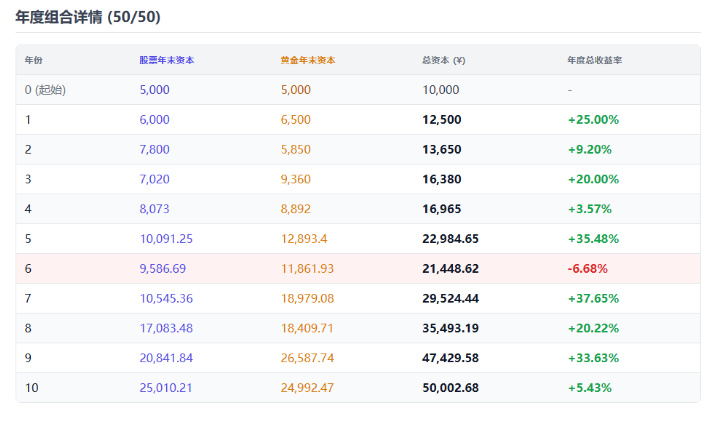Screen dimensions: 712x421
Task: Select total capital 22,984.65
Action: (450, 239)
